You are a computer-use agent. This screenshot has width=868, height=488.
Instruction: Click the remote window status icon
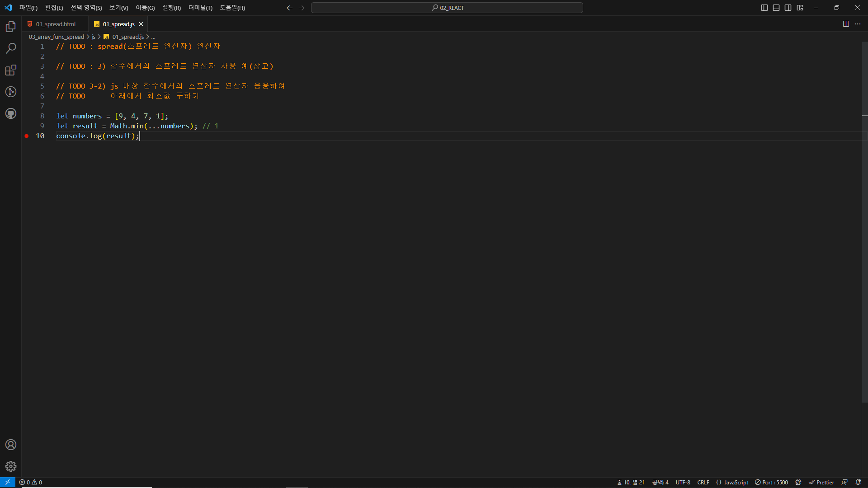pos(8,482)
